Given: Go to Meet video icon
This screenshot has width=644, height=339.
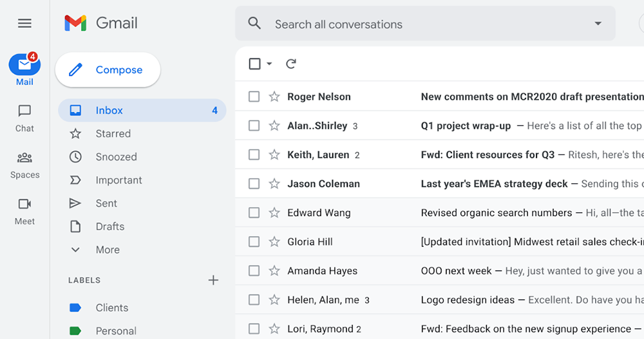Looking at the screenshot, I should [24, 210].
